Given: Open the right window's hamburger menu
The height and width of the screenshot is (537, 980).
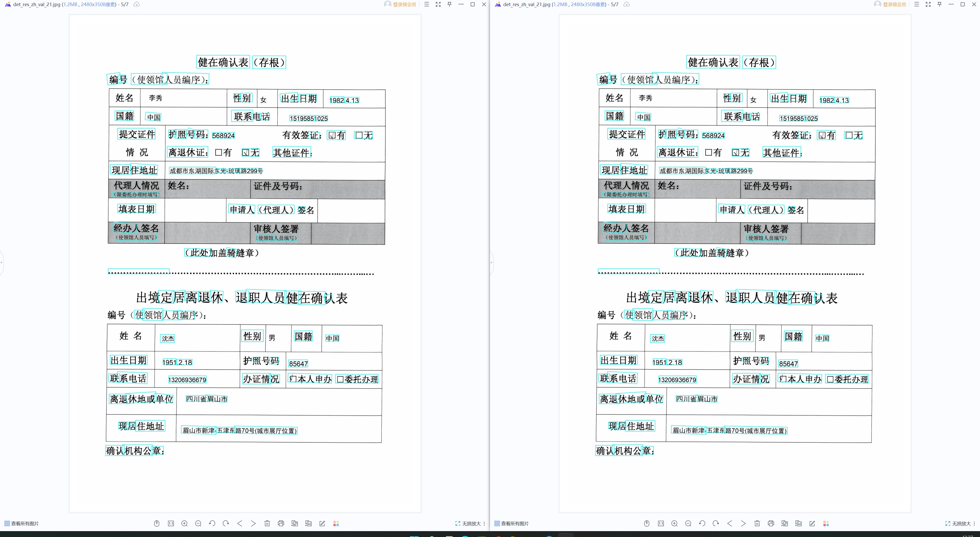Looking at the screenshot, I should pyautogui.click(x=917, y=4).
